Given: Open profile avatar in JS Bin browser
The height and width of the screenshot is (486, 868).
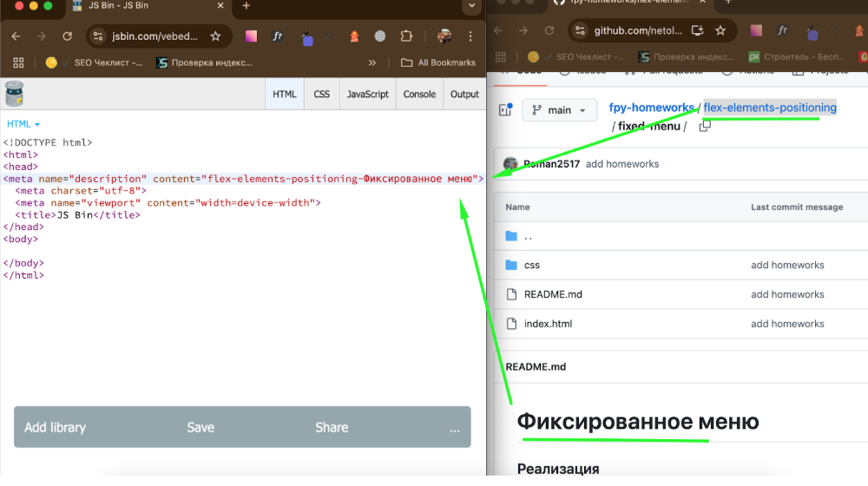Looking at the screenshot, I should point(444,36).
